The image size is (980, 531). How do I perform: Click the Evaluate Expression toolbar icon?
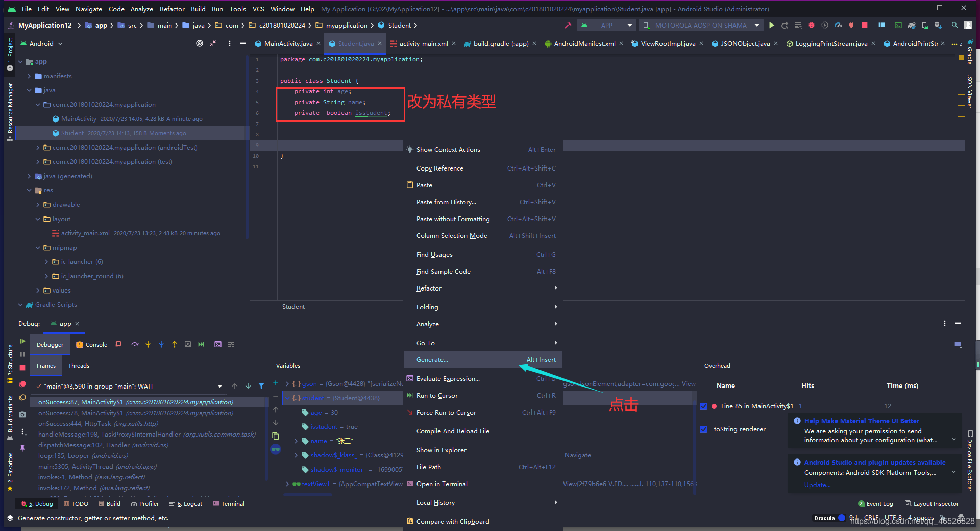(218, 344)
